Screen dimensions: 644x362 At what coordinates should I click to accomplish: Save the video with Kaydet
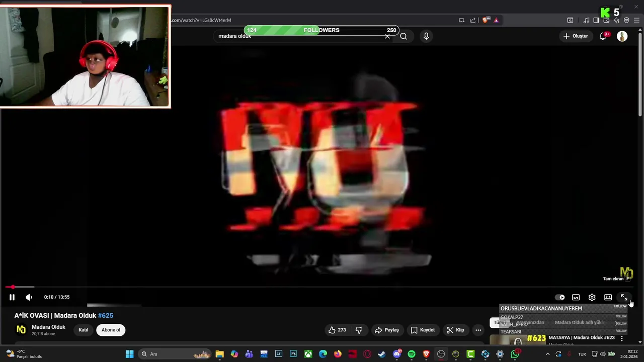click(x=423, y=330)
